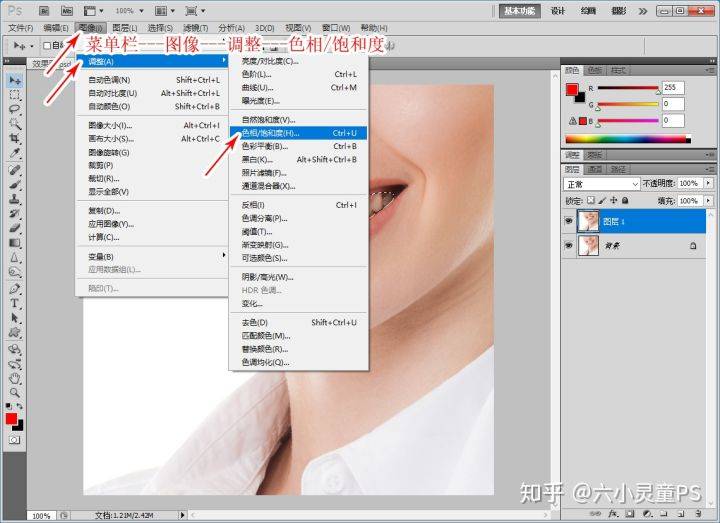Image resolution: width=720 pixels, height=523 pixels.
Task: Click the R value input field
Action: pyautogui.click(x=673, y=87)
